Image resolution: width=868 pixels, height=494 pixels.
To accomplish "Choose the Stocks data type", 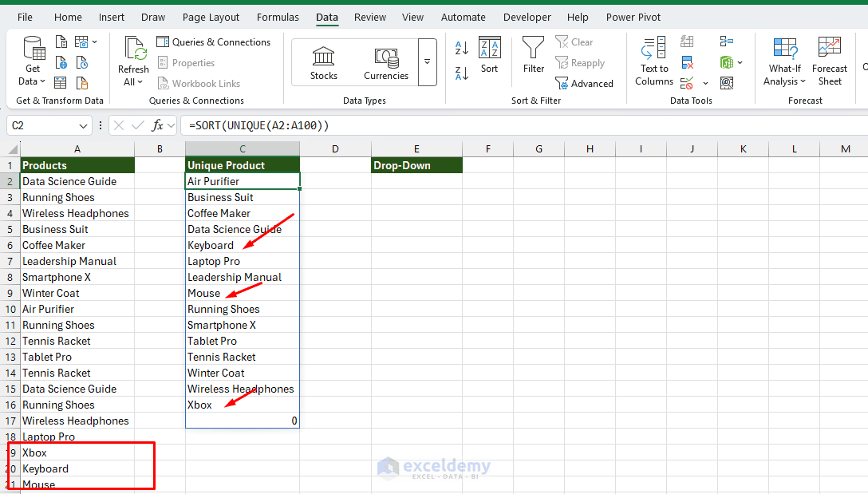I will tap(324, 63).
